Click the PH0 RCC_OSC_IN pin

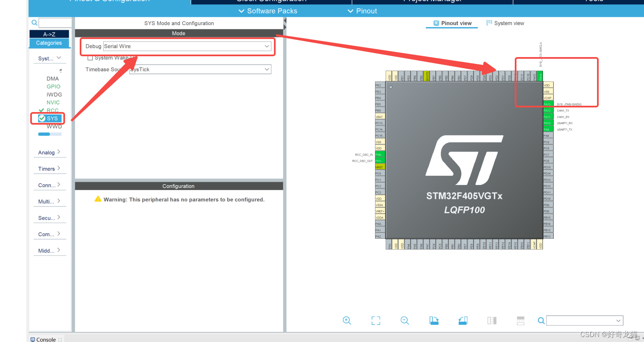[380, 154]
